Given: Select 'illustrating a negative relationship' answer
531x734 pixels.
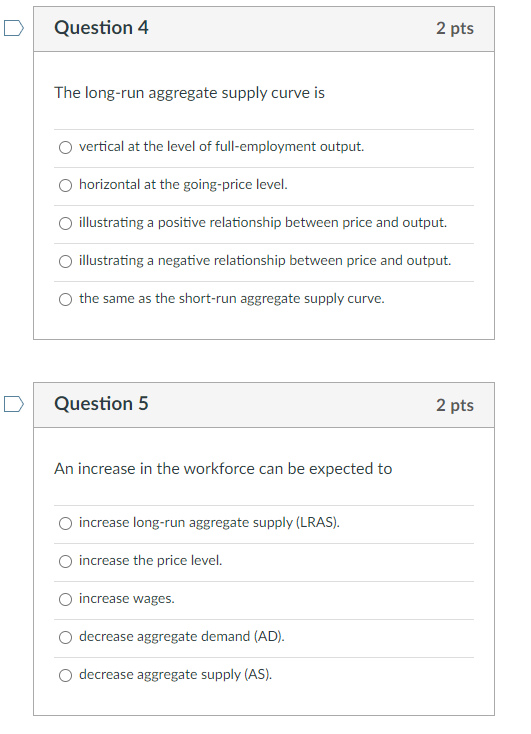Looking at the screenshot, I should coord(66,261).
